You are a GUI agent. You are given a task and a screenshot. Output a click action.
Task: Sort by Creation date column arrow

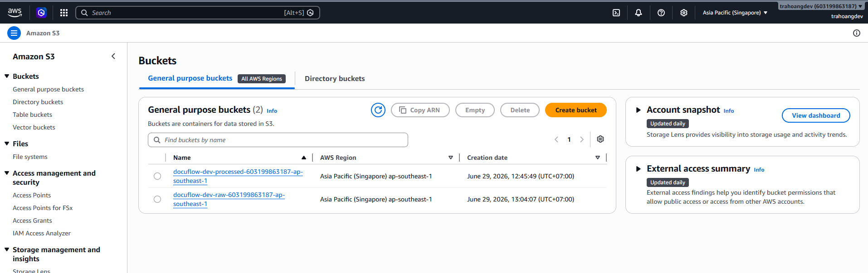598,158
